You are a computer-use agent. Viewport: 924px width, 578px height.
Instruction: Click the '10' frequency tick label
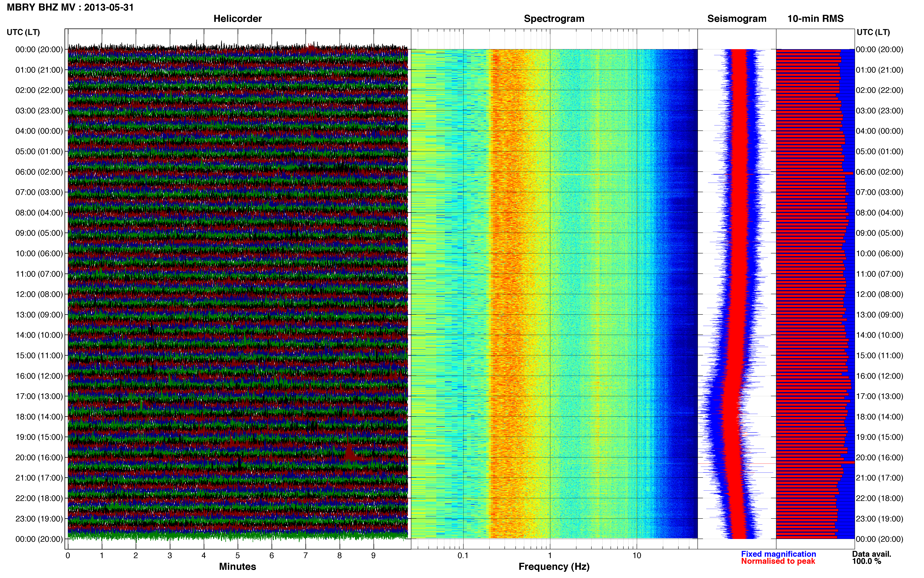coord(636,556)
